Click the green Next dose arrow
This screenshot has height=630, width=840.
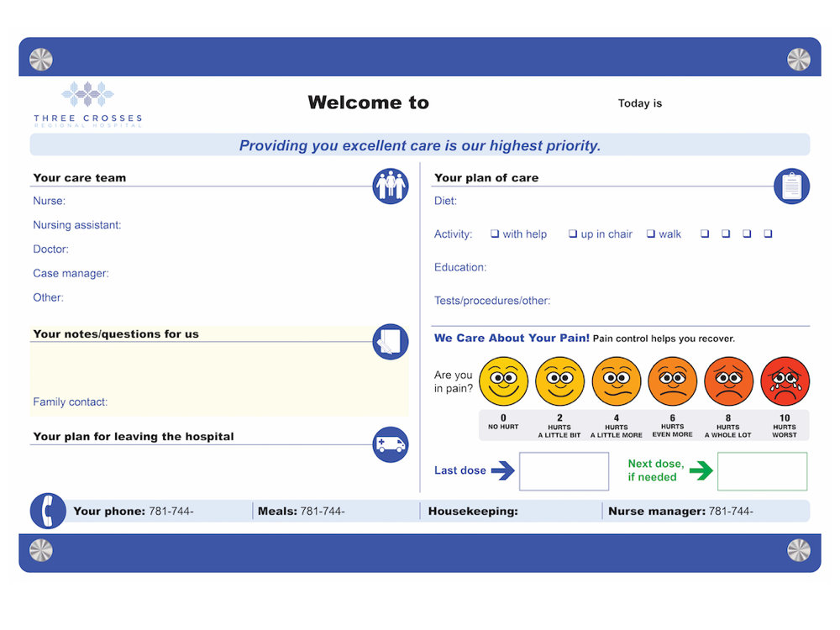701,470
